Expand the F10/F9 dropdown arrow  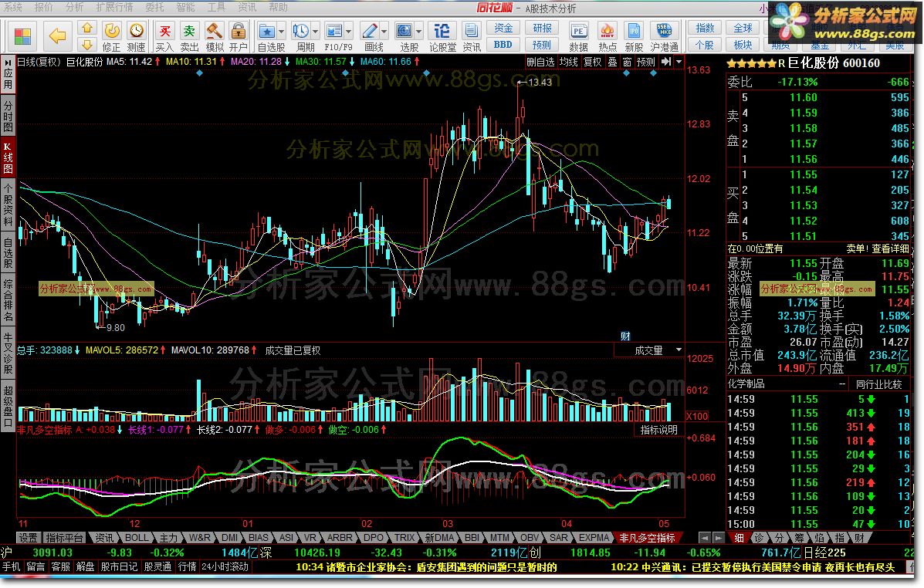point(349,31)
